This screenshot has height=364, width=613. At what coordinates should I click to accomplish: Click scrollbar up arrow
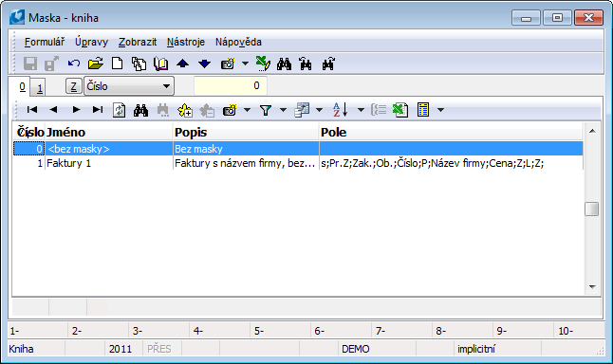tap(592, 131)
